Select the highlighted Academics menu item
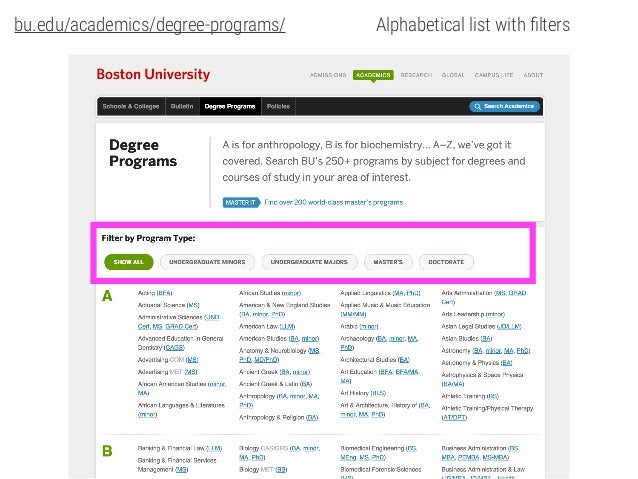Viewport: 638px width, 479px height. pos(373,75)
